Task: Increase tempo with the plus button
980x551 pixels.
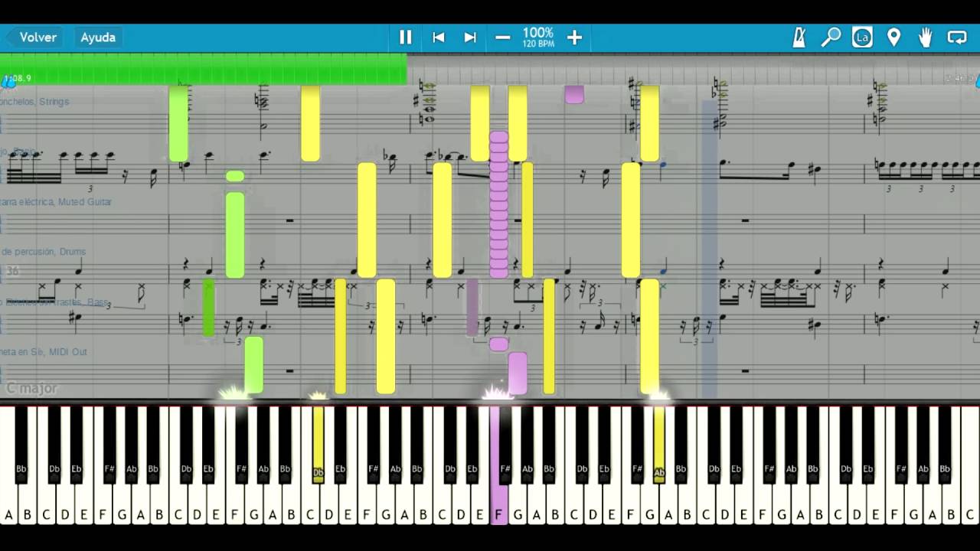Action: pyautogui.click(x=574, y=37)
